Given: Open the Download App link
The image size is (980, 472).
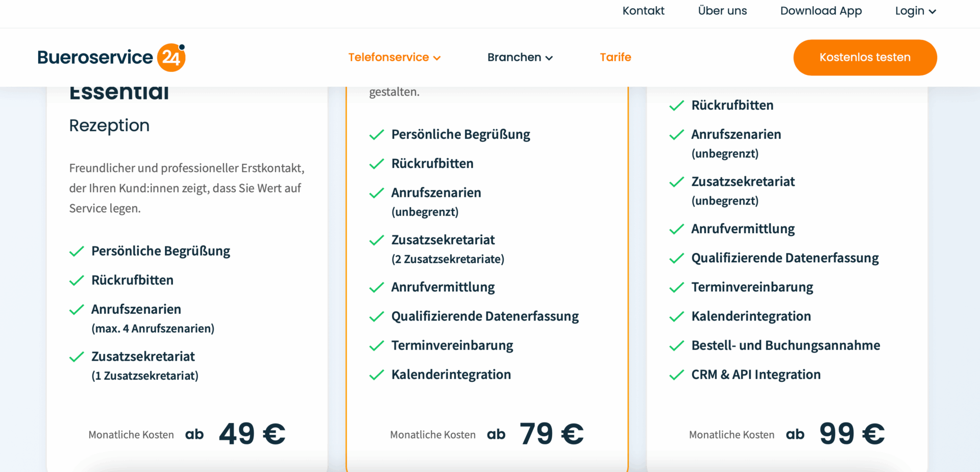Looking at the screenshot, I should click(x=821, y=11).
